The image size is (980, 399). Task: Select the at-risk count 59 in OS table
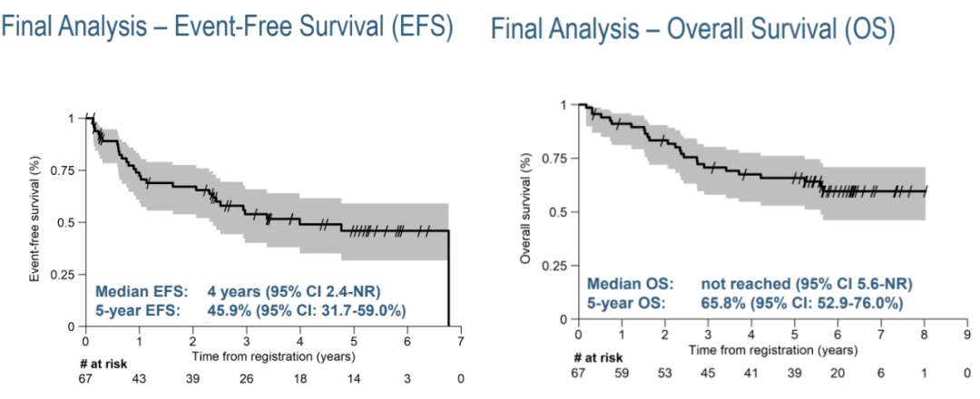[622, 371]
